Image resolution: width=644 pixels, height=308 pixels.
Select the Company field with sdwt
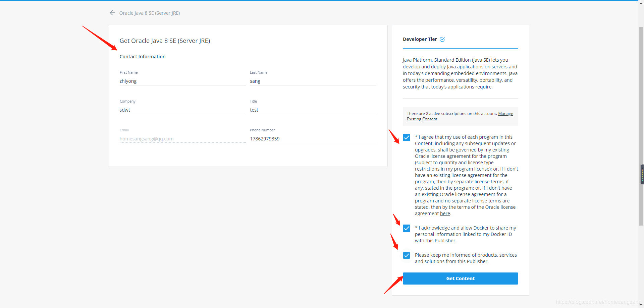click(x=182, y=110)
